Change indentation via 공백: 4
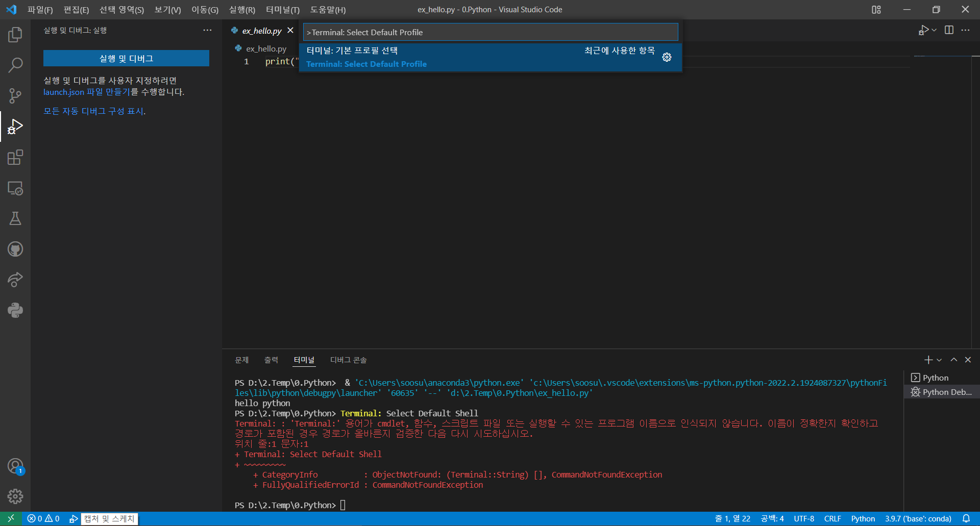Image resolution: width=980 pixels, height=526 pixels. coord(772,518)
